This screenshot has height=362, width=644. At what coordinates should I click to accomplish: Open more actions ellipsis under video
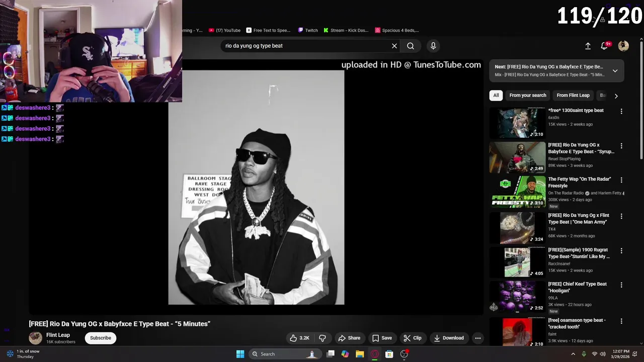coord(478,338)
